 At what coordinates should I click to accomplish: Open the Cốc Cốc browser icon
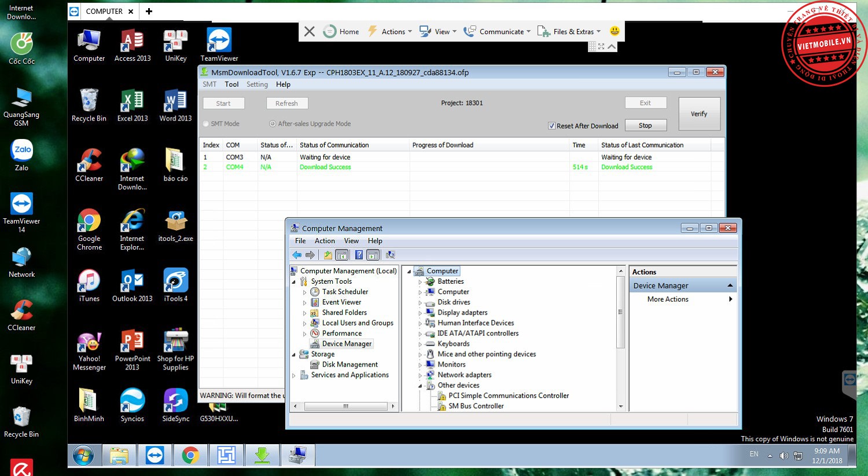point(21,48)
